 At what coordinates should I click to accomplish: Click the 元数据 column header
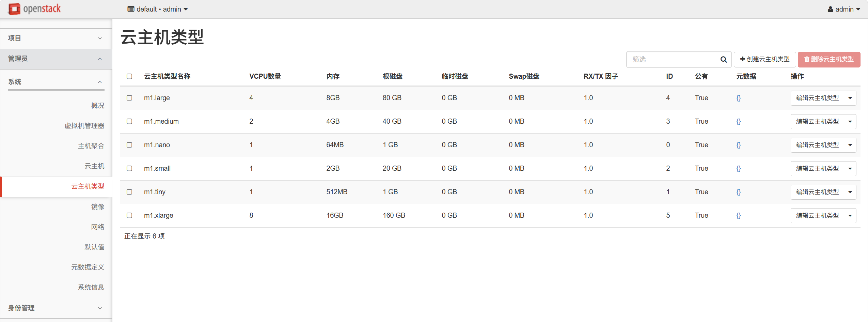click(746, 76)
